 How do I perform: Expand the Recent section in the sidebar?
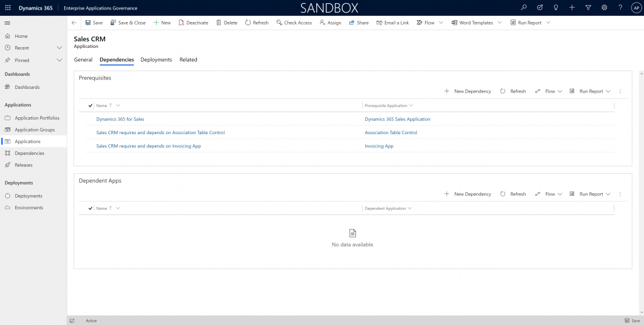[x=59, y=48]
